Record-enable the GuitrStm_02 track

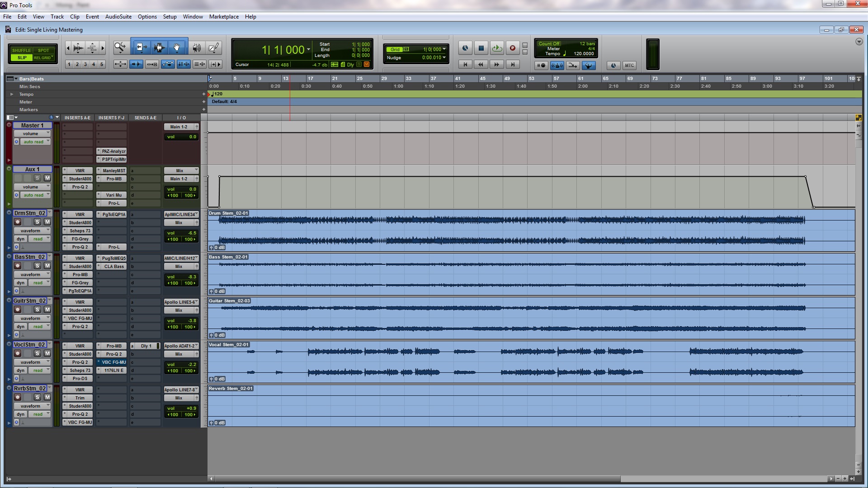18,310
